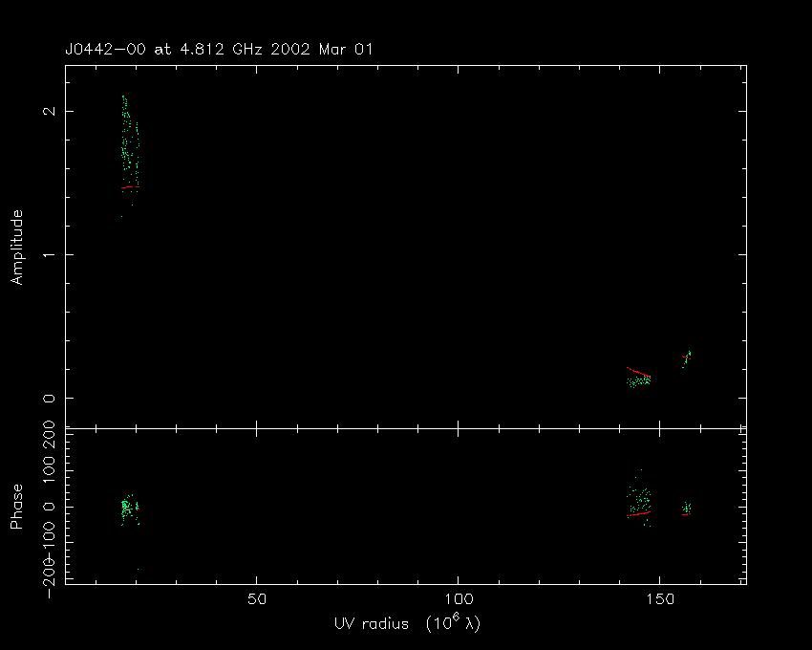Click the UV radius tick label 100
The image size is (812, 650).
pos(459,599)
